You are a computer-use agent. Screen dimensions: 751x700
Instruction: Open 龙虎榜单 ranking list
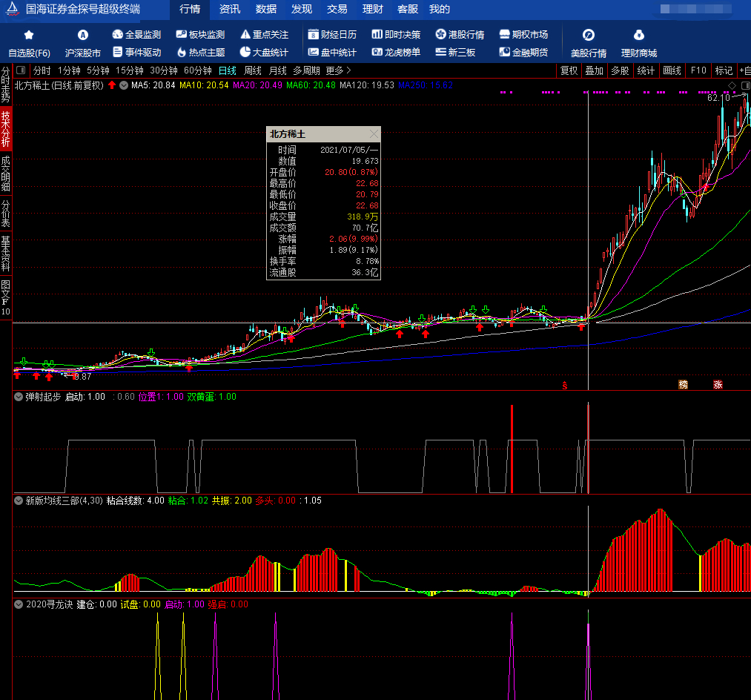(x=396, y=52)
